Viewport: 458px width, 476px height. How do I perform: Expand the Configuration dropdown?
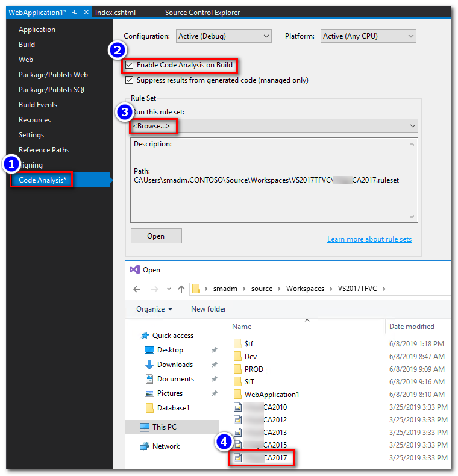(x=224, y=36)
